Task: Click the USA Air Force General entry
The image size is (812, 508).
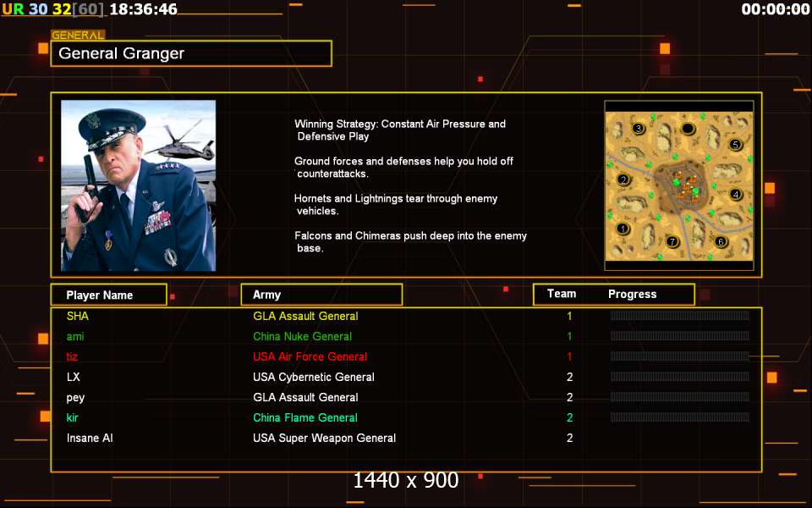Action: coord(310,356)
